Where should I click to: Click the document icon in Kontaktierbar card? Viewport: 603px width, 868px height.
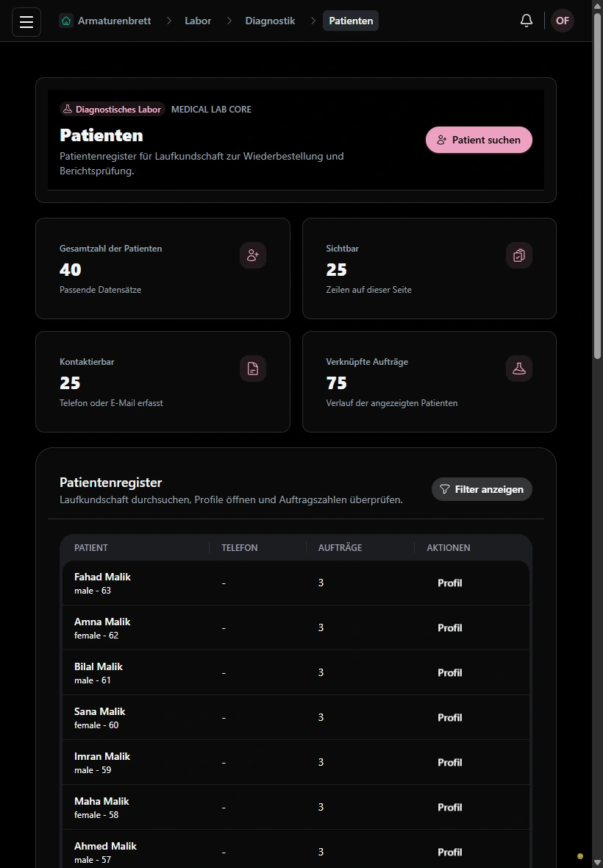(x=253, y=369)
